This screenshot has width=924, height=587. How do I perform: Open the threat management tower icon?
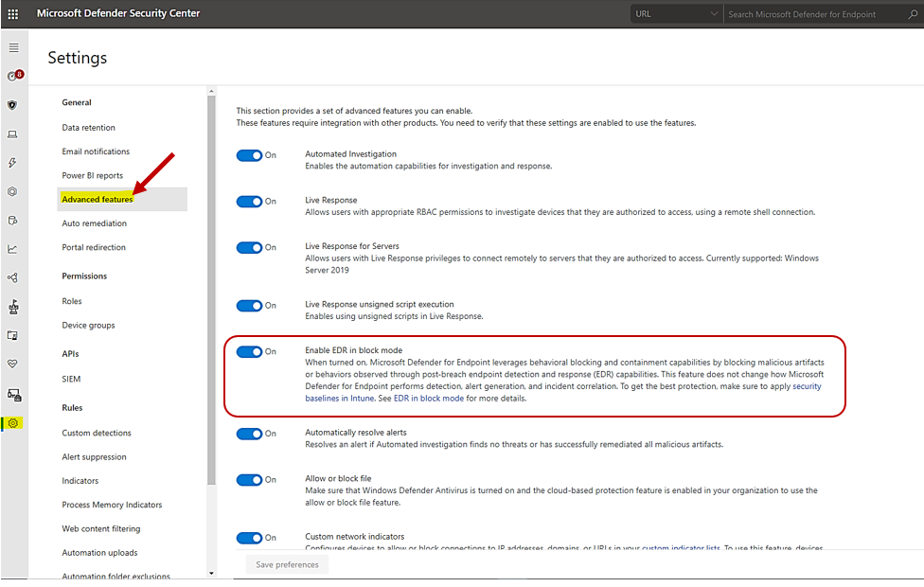tap(13, 307)
